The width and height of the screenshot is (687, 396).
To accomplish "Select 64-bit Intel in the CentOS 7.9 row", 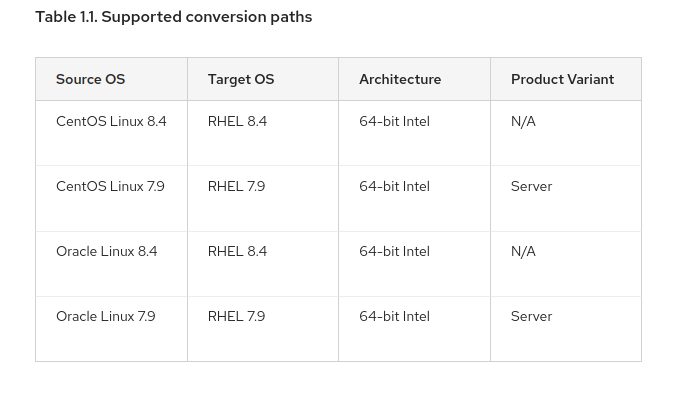I will [394, 186].
